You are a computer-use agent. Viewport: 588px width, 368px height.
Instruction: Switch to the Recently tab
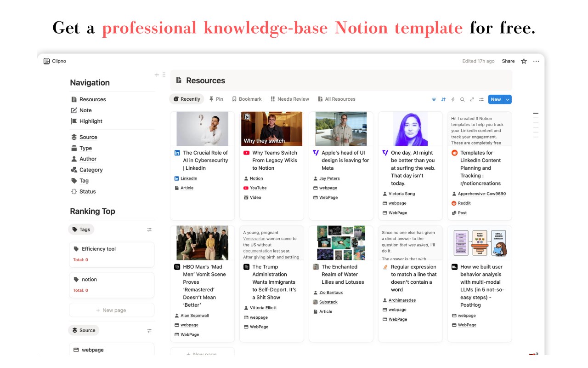pyautogui.click(x=187, y=99)
